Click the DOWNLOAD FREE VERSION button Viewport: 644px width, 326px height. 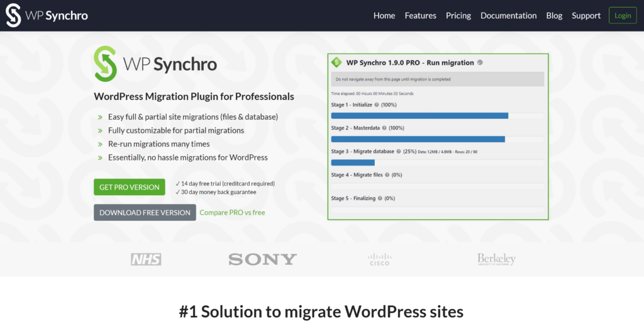[x=145, y=213]
